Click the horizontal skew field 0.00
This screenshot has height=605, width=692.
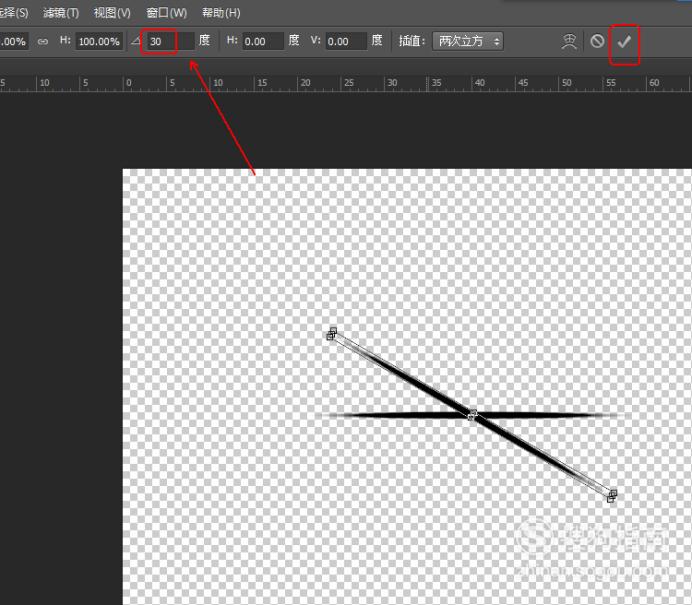263,41
